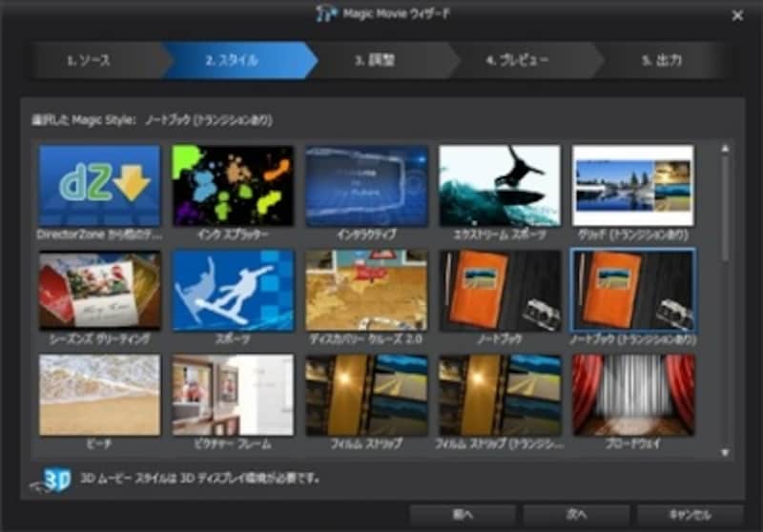
Task: Select the ブロードウェイ curtain style thumbnail
Action: pos(633,395)
